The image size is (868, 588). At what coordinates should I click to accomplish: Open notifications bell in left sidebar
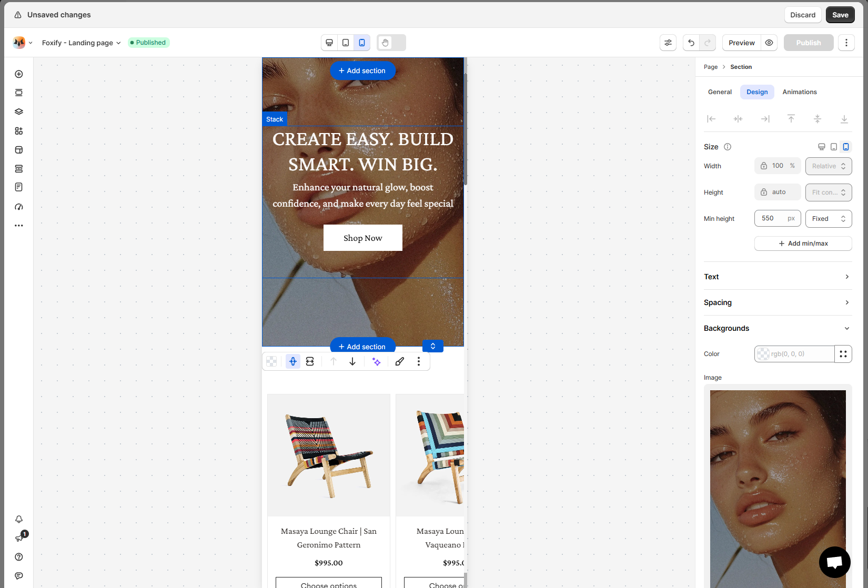(19, 519)
